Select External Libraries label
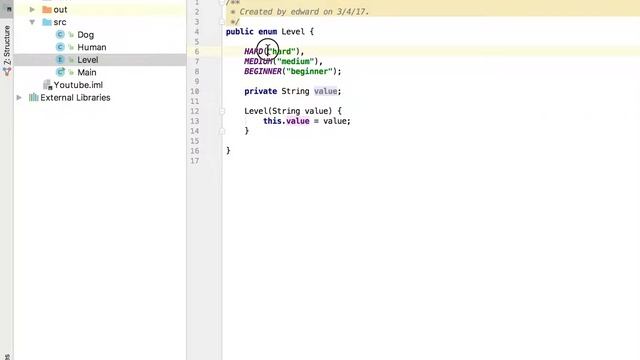The width and height of the screenshot is (640, 360). click(x=75, y=98)
